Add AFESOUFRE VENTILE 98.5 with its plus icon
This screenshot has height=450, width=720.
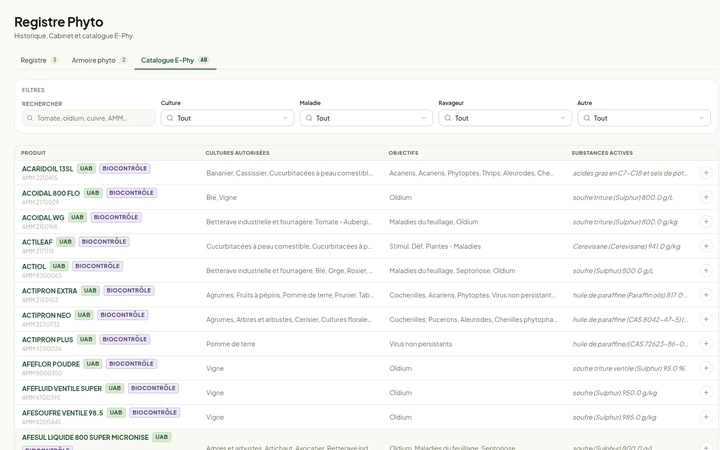706,416
